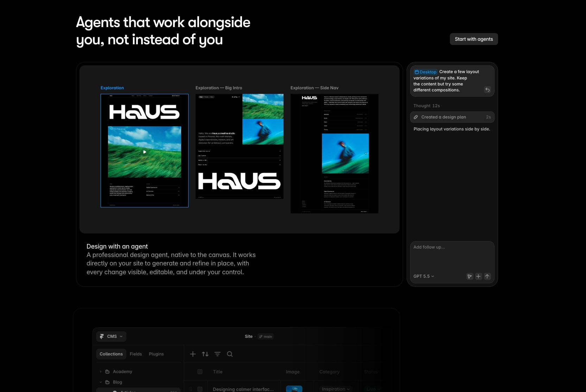Click the first Exploration HAUS layout thumbnail

tap(145, 150)
